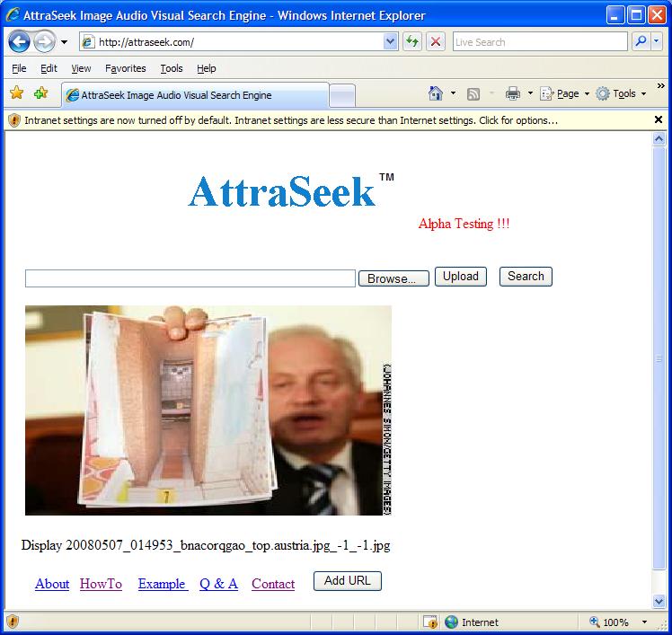
Task: Click the Internet zone globe icon
Action: click(451, 622)
